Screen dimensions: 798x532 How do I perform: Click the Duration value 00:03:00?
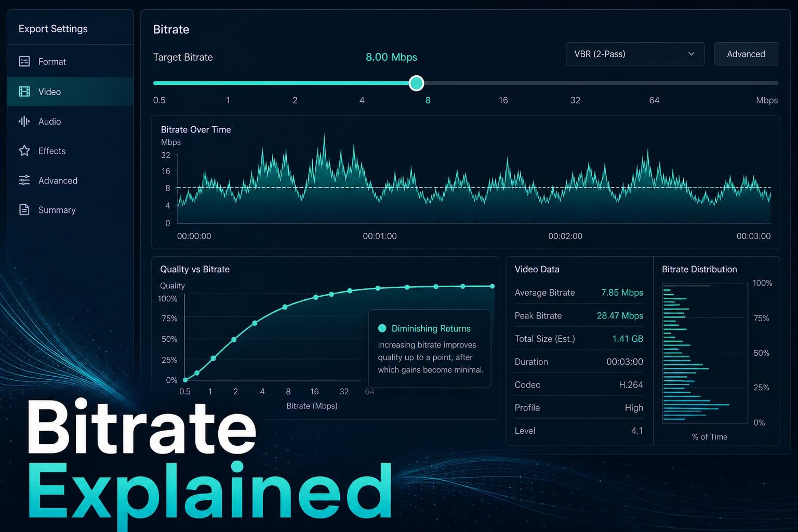[x=624, y=362]
